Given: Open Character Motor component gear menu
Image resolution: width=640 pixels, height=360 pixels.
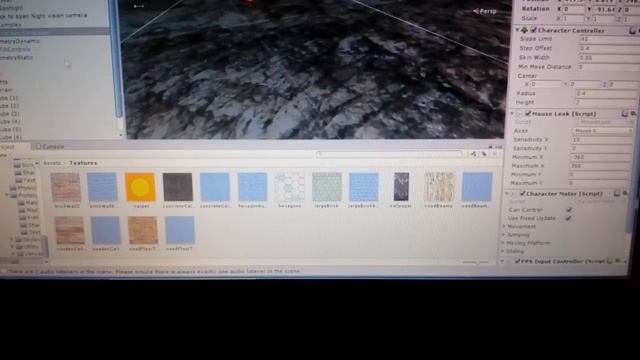Looking at the screenshot, I should pyautogui.click(x=625, y=193).
